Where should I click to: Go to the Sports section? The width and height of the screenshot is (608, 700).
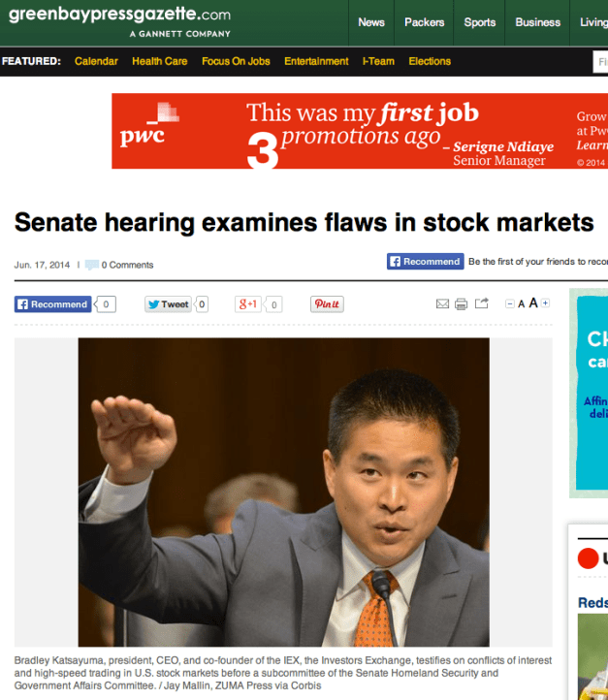479,22
